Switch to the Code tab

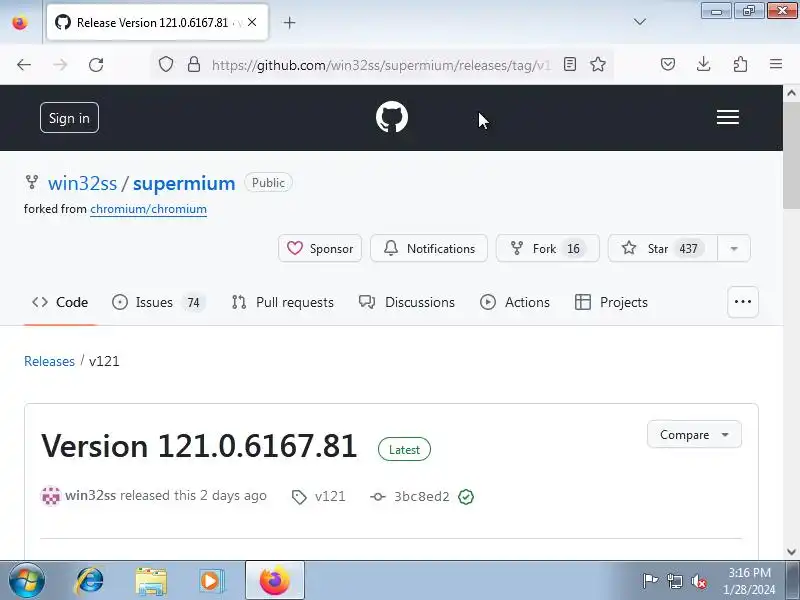[60, 303]
